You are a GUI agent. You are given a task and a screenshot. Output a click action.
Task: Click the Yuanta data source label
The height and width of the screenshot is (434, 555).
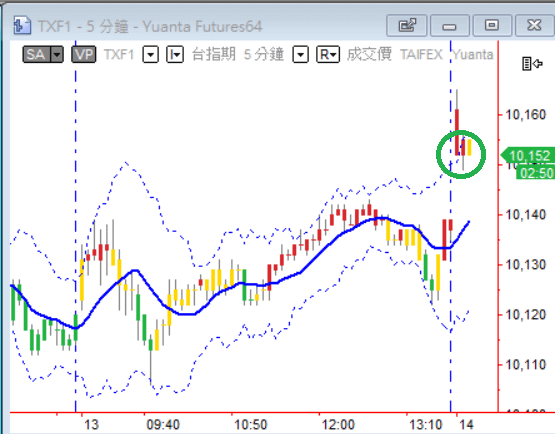(x=473, y=55)
